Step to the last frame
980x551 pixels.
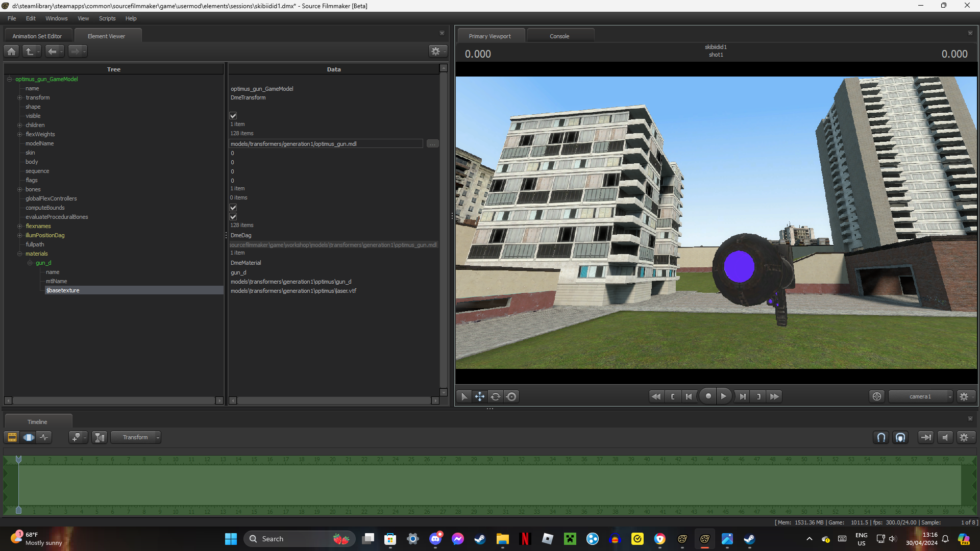tap(743, 396)
